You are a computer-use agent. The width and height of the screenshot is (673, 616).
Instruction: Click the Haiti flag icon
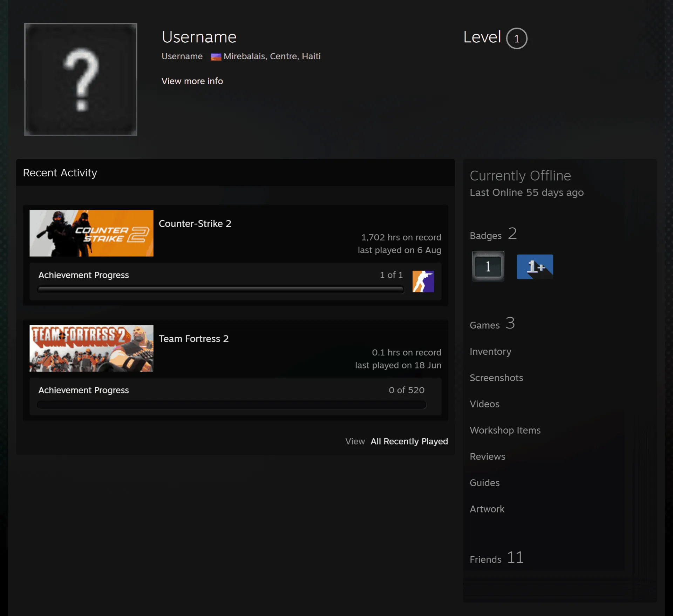click(216, 57)
